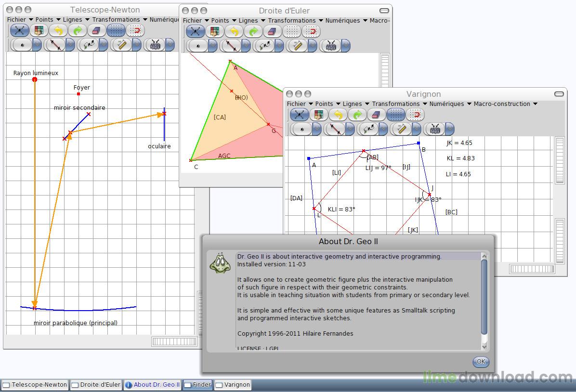Viewport: 576px width, 392px height.
Task: Select the point tool in Telescope-Newton window
Action: click(x=23, y=45)
